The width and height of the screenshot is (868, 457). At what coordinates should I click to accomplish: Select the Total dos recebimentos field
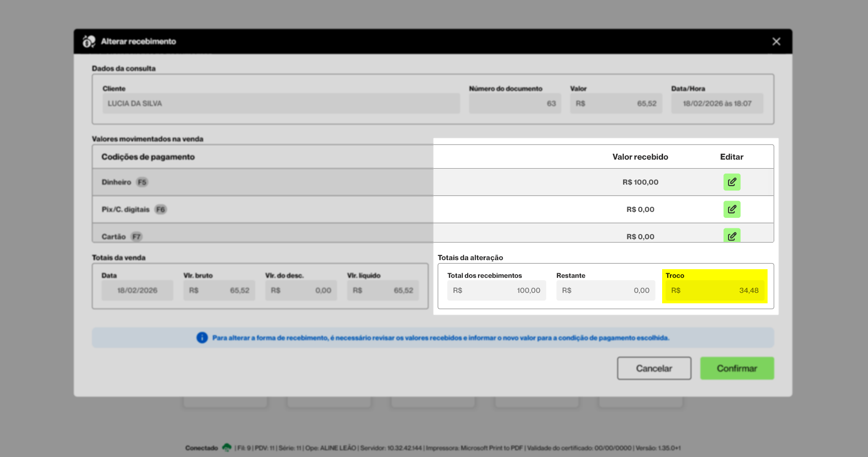(496, 291)
